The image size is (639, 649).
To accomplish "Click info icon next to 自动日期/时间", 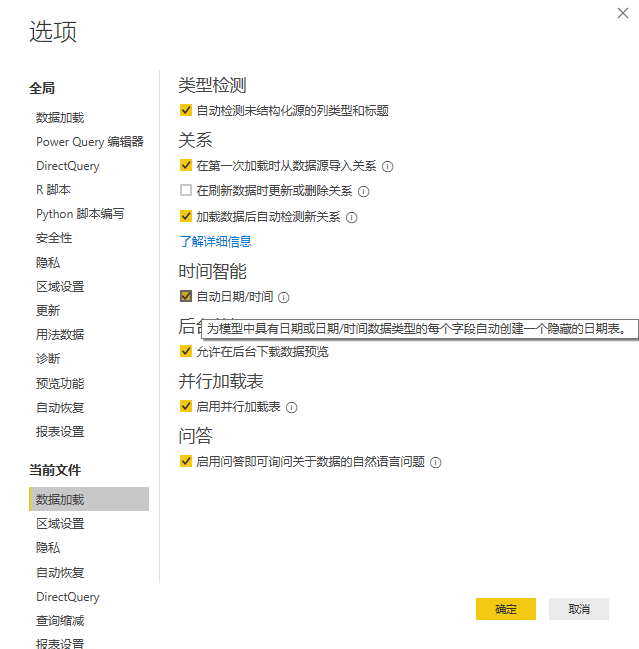I will pos(283,298).
